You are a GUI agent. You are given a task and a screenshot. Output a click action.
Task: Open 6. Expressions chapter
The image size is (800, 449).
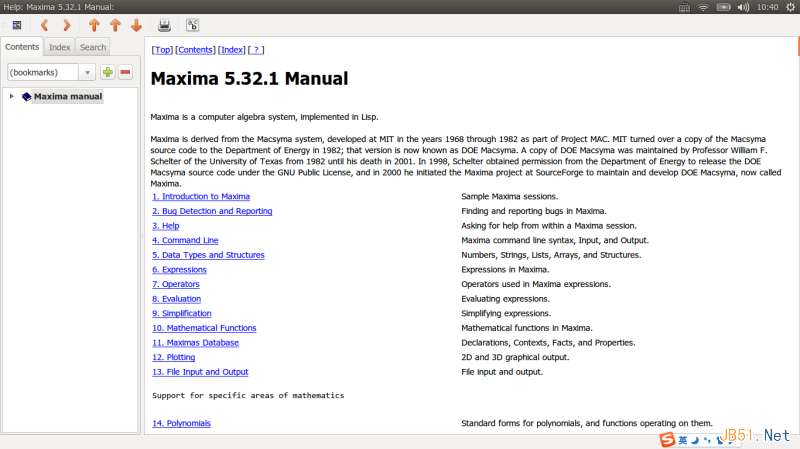point(179,269)
